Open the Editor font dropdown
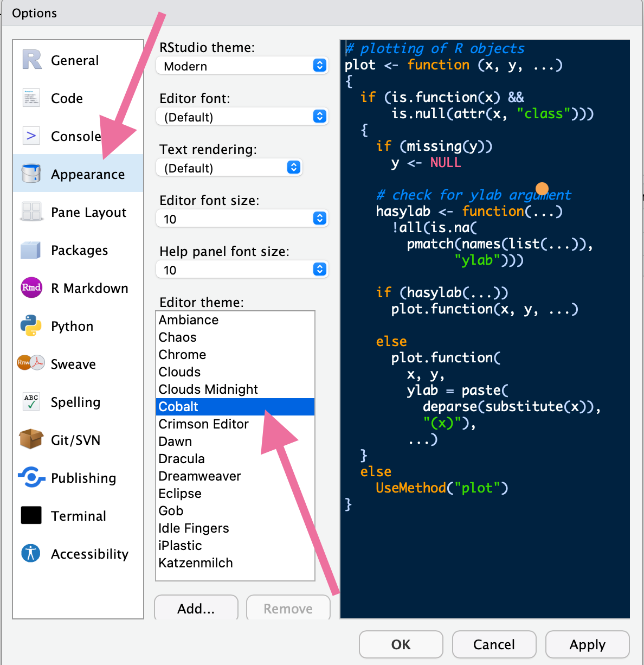 pos(242,117)
